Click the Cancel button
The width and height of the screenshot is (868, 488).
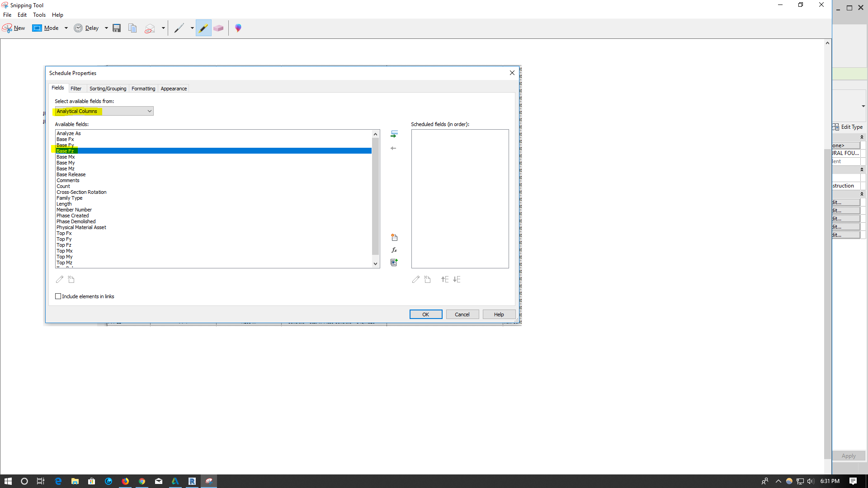(x=462, y=314)
